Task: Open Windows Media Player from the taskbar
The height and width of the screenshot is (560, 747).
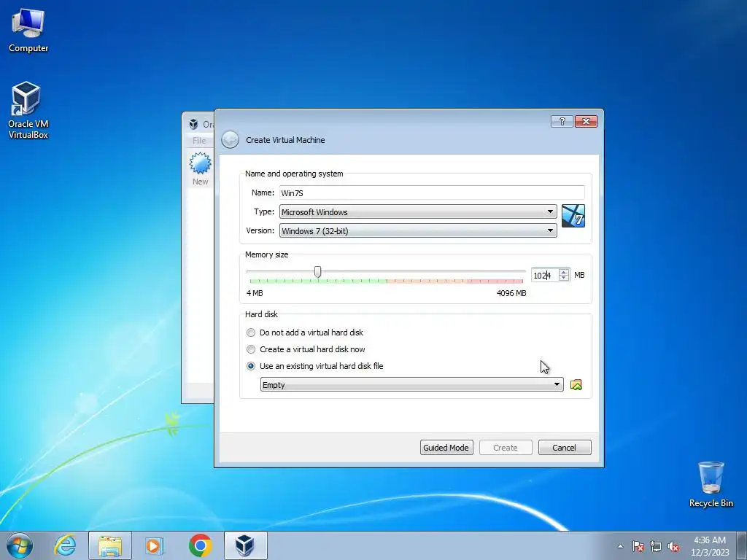Action: point(154,545)
